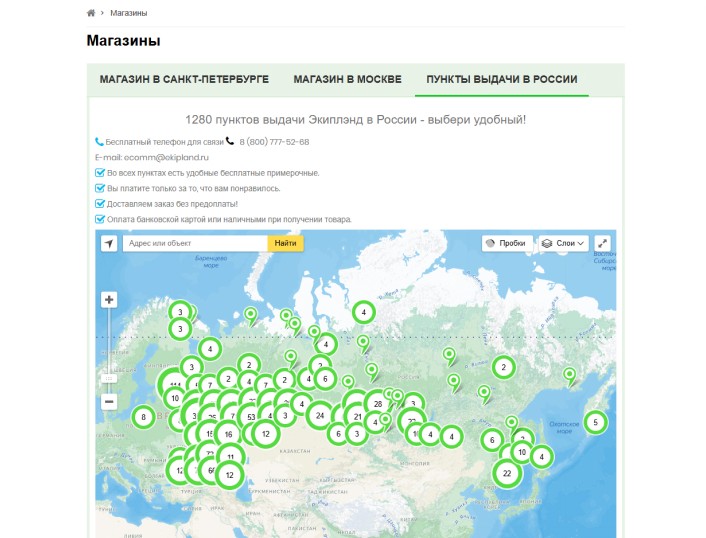Viewport: 706px width, 538px height.
Task: Open the Слои layers dropdown
Action: [563, 243]
